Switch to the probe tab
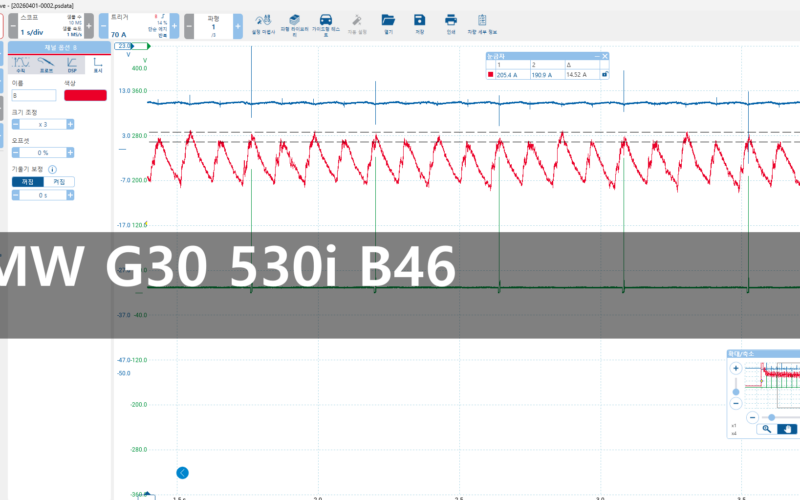The height and width of the screenshot is (500, 800). coord(46,65)
